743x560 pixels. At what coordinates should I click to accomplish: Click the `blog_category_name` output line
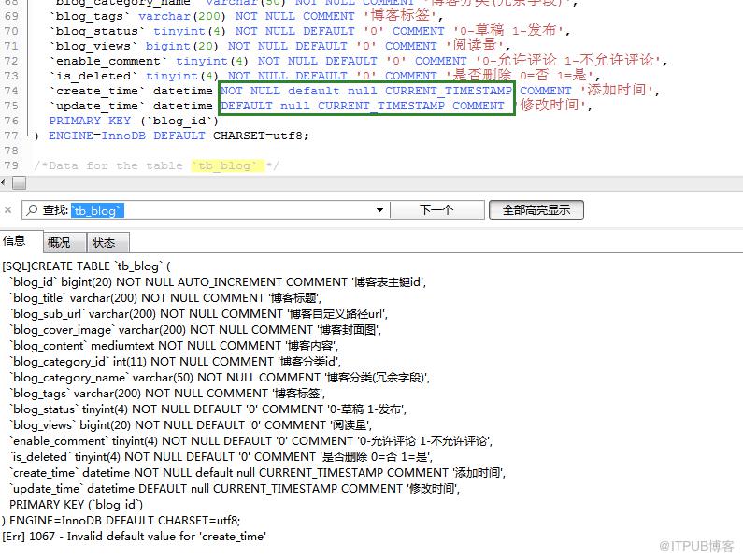pos(220,378)
